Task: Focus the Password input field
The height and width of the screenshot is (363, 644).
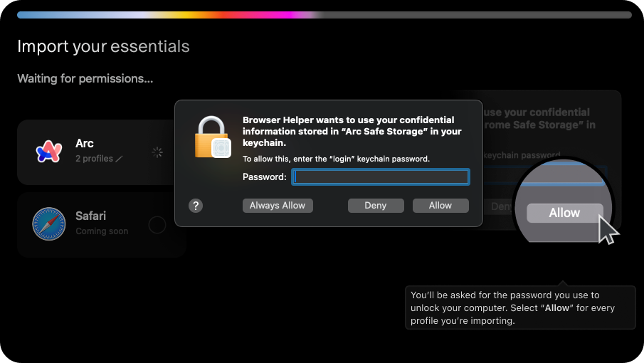Action: click(x=380, y=177)
